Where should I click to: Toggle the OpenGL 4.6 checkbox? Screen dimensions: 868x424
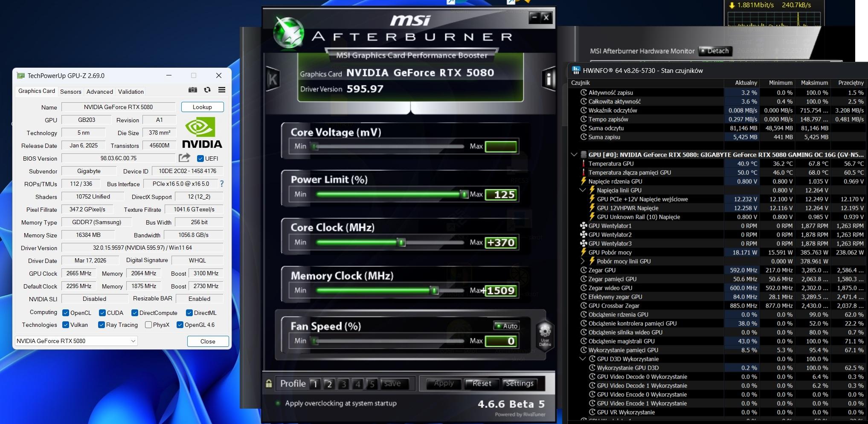point(180,325)
